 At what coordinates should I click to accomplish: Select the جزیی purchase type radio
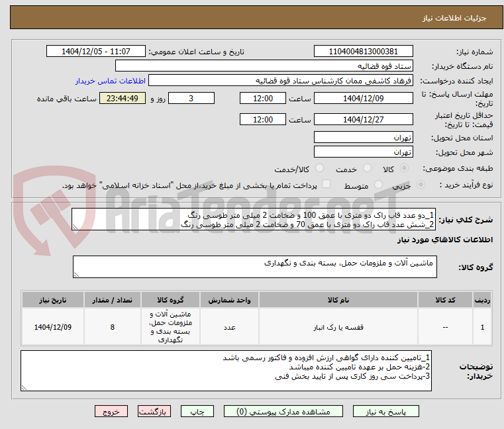(421, 185)
